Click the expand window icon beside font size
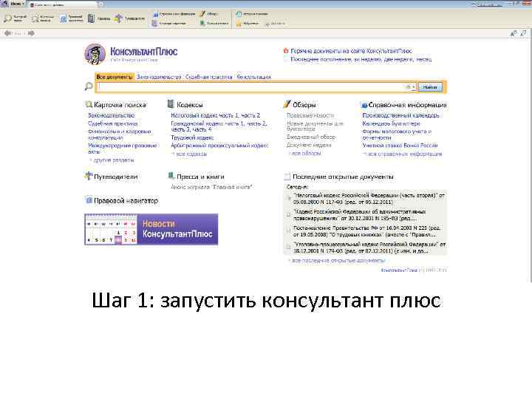Image resolution: width=532 pixels, height=399 pixels. (523, 33)
